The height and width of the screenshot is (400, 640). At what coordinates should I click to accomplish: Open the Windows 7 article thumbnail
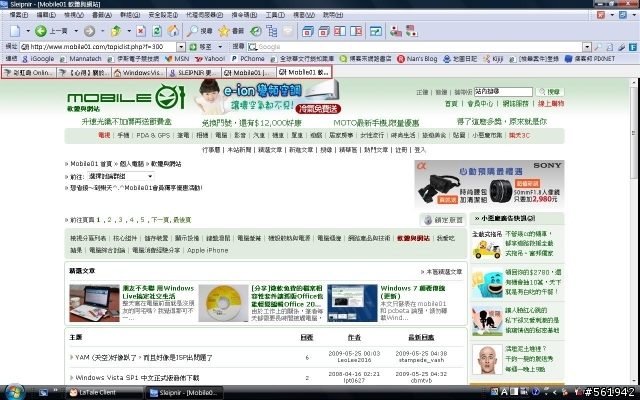tap(352, 303)
